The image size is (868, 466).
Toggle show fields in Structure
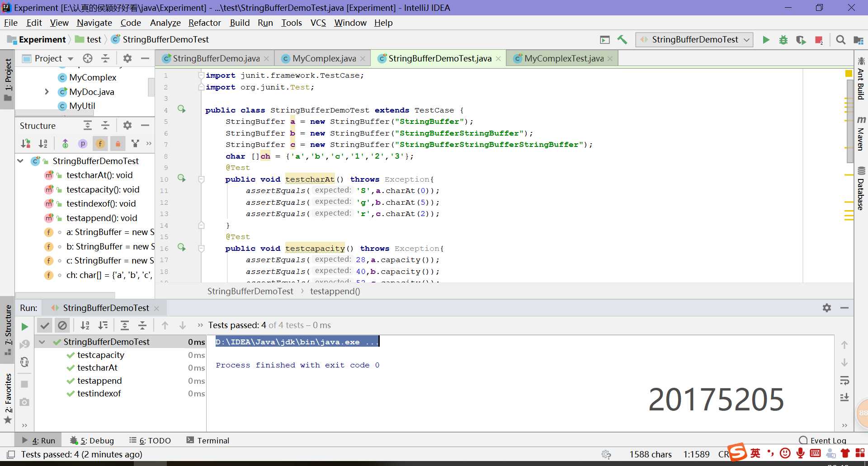tap(100, 144)
